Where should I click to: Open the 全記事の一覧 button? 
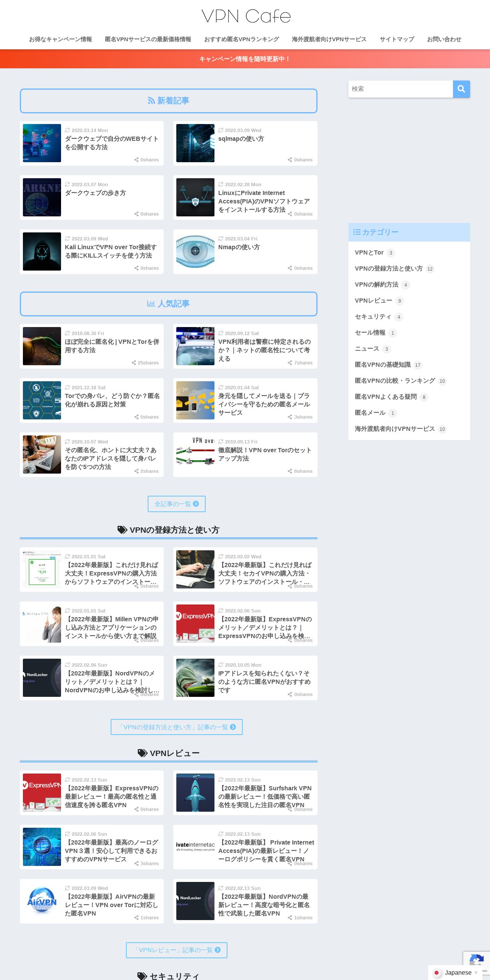(x=177, y=504)
